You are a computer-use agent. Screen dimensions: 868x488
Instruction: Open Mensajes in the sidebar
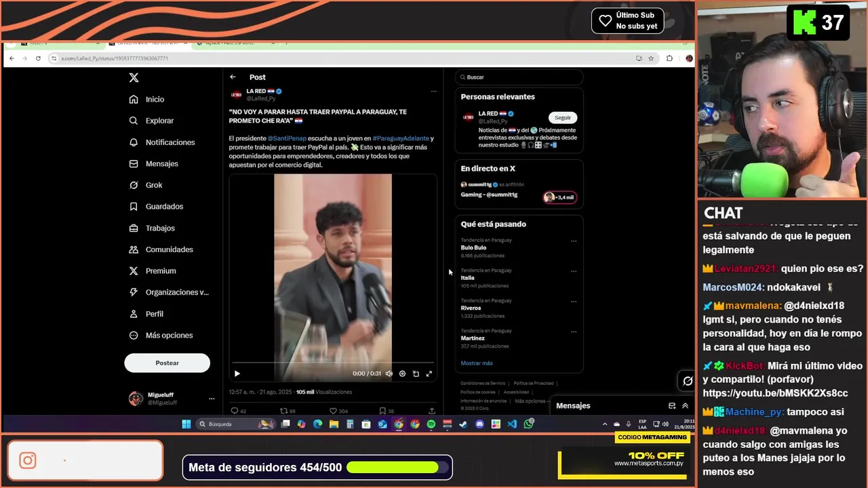[154, 163]
